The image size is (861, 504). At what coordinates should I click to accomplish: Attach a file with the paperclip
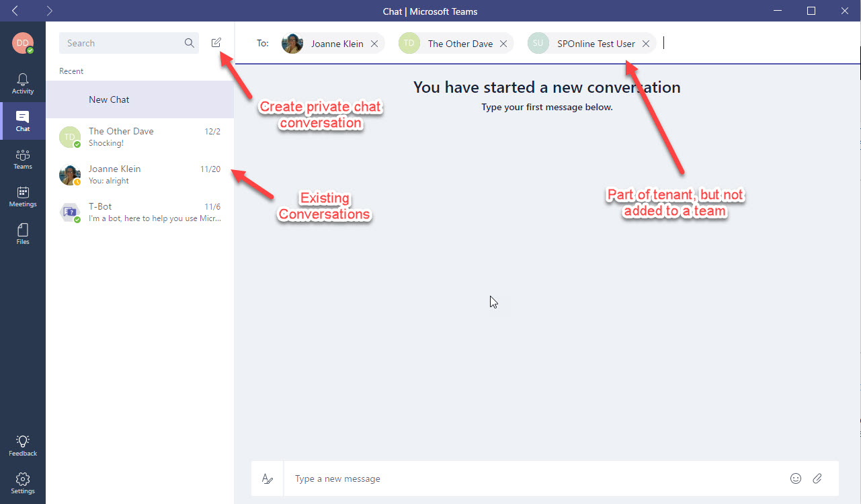tap(817, 478)
